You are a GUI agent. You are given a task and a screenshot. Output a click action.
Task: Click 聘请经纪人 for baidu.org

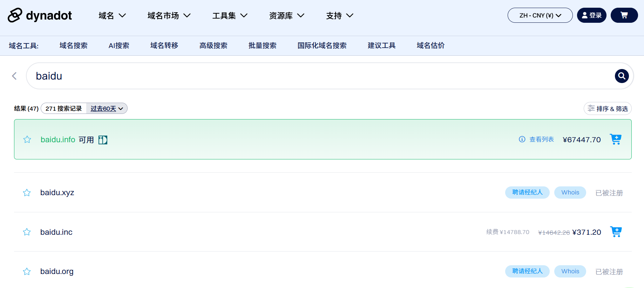point(527,271)
